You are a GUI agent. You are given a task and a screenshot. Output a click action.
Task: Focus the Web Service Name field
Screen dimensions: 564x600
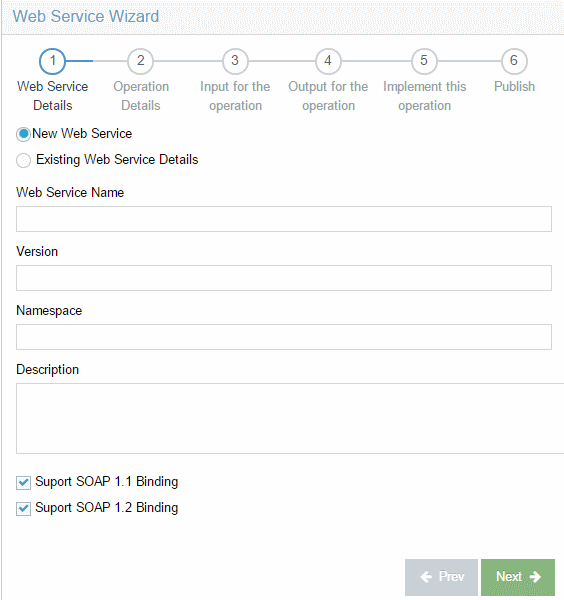284,219
